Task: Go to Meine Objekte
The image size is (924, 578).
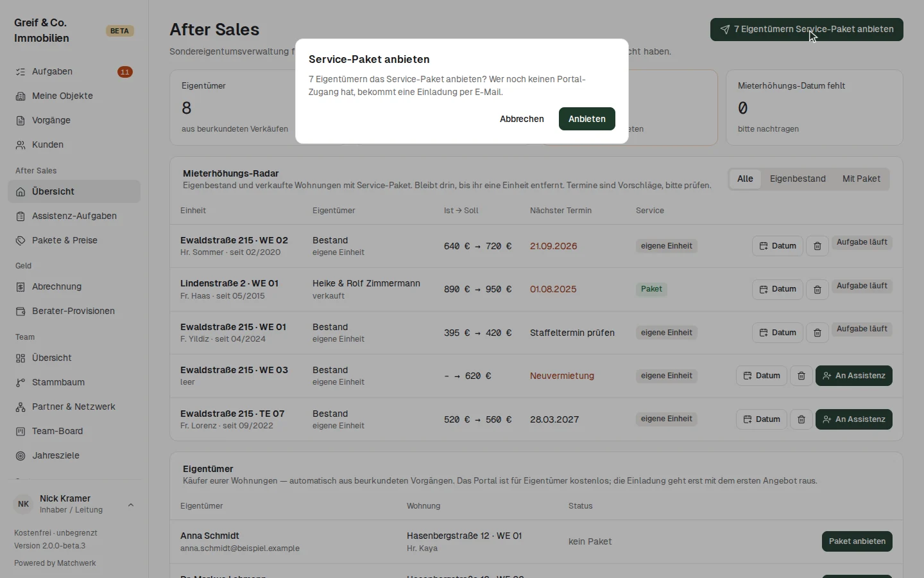Action: [74, 96]
